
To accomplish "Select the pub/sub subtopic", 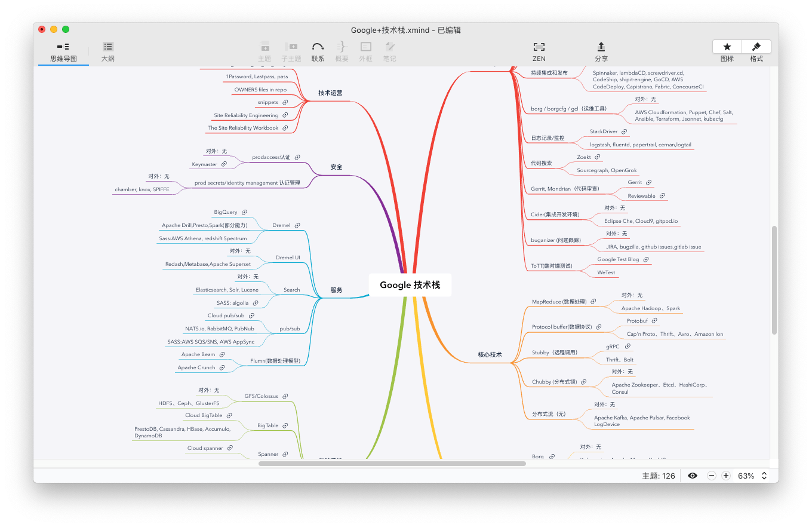I will click(290, 329).
